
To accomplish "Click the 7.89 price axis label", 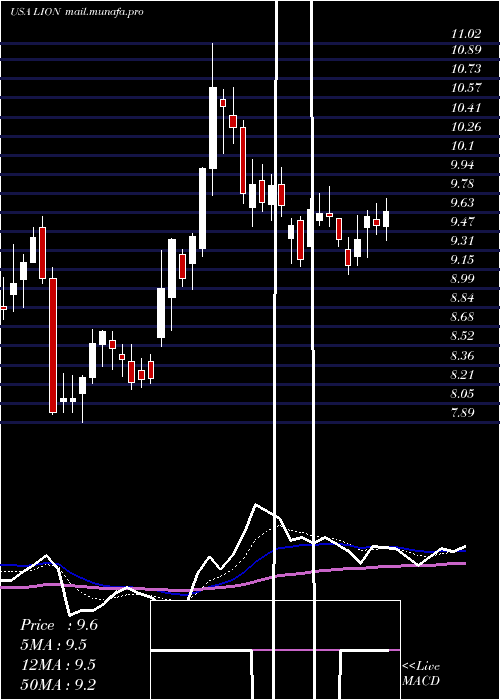I will 462,412.
